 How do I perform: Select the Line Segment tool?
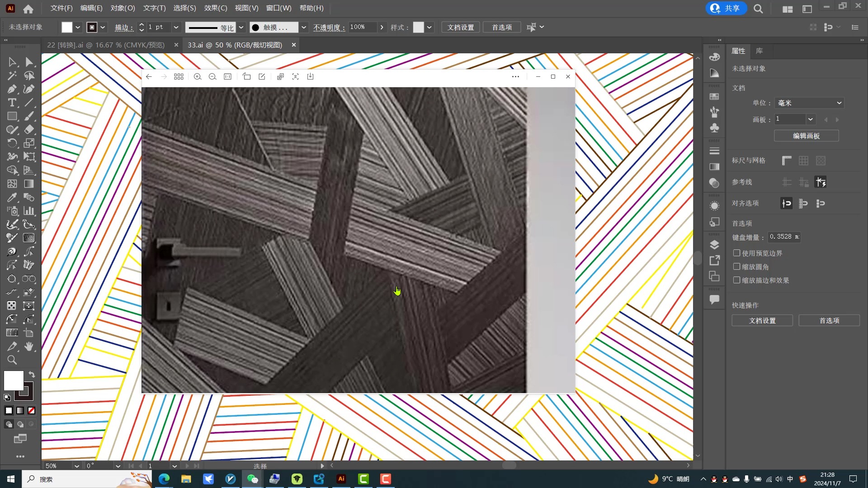(x=29, y=103)
